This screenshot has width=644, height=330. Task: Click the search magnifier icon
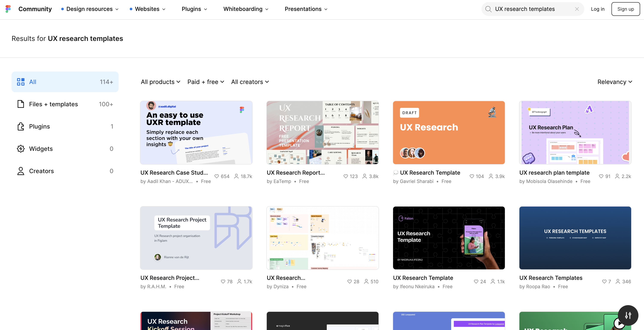click(488, 9)
